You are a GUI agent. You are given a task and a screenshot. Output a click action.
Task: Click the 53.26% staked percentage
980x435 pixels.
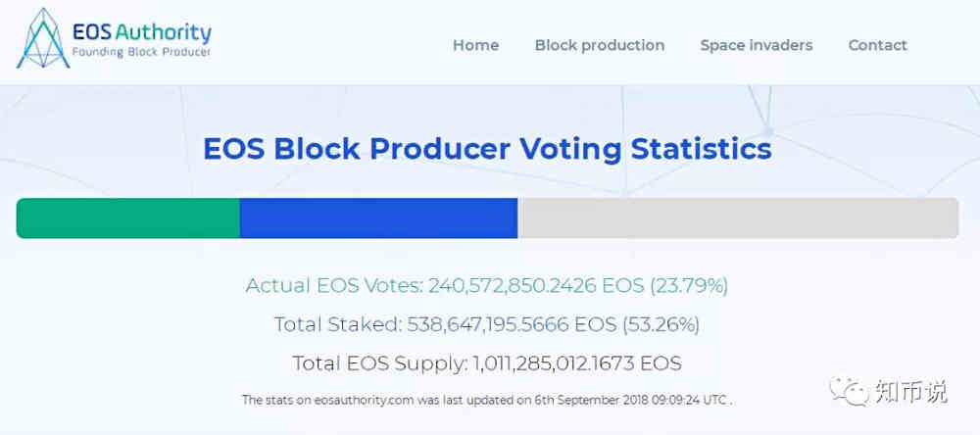tap(661, 324)
